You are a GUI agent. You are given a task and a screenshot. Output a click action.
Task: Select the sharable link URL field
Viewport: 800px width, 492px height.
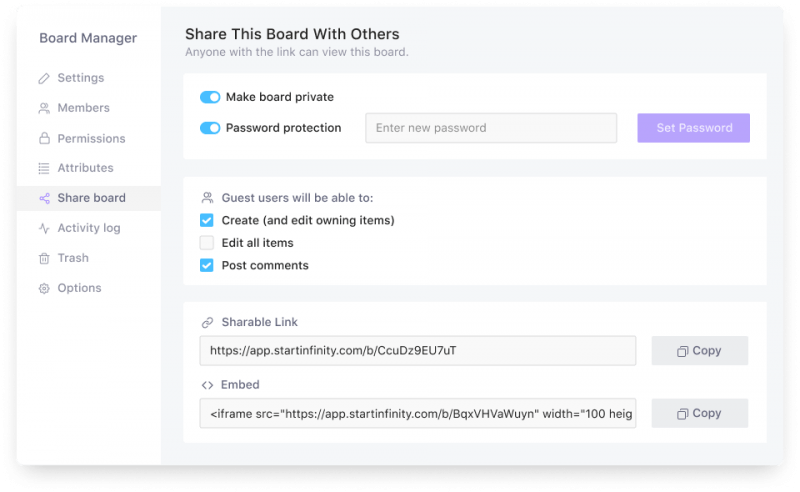417,351
